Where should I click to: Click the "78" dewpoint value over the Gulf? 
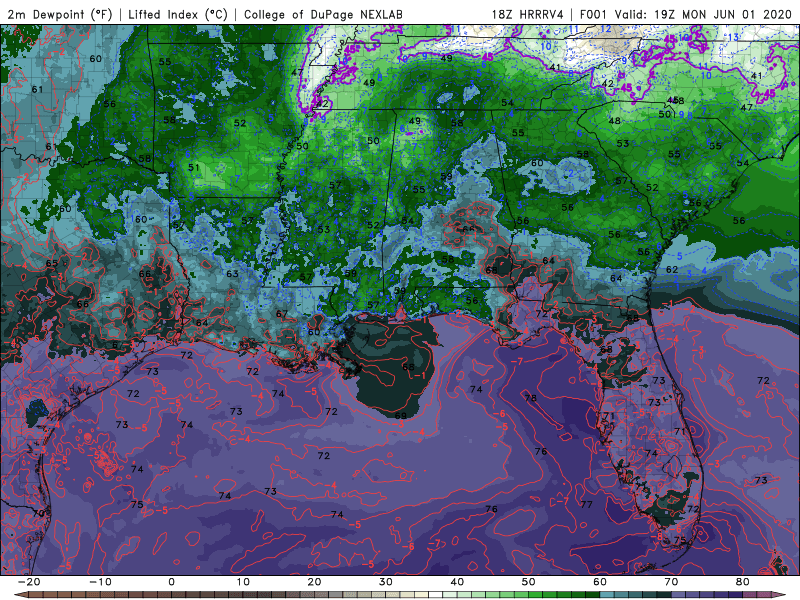[531, 398]
